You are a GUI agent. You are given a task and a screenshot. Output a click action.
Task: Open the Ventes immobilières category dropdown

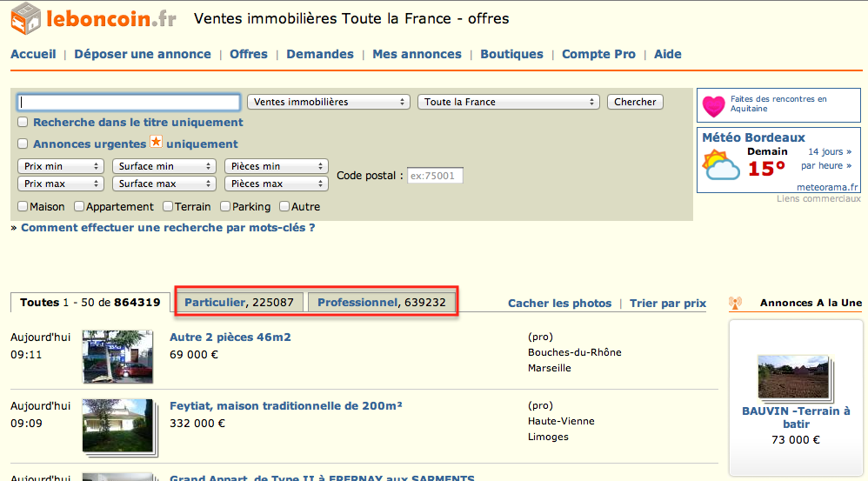(x=329, y=102)
